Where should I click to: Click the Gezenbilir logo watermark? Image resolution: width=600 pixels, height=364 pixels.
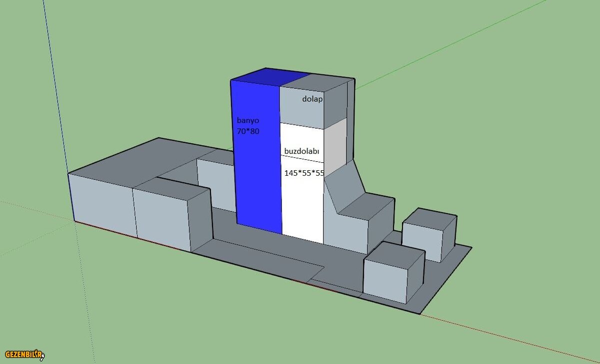tap(25, 355)
